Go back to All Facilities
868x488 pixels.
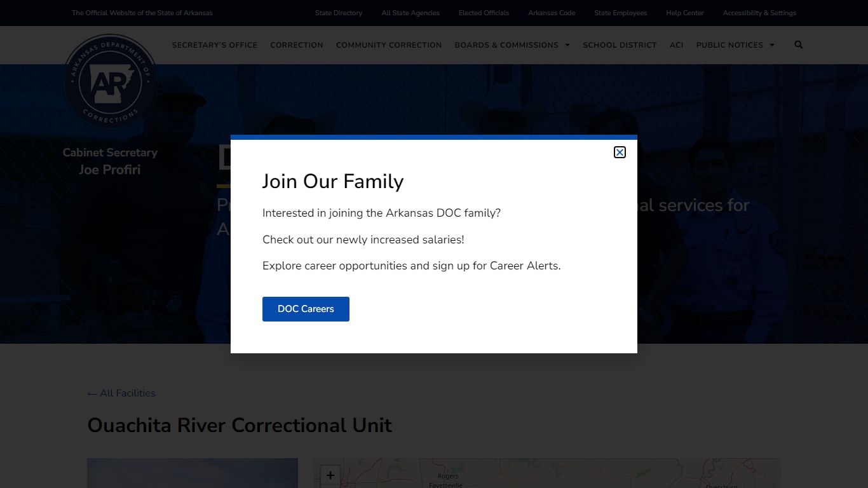click(121, 393)
